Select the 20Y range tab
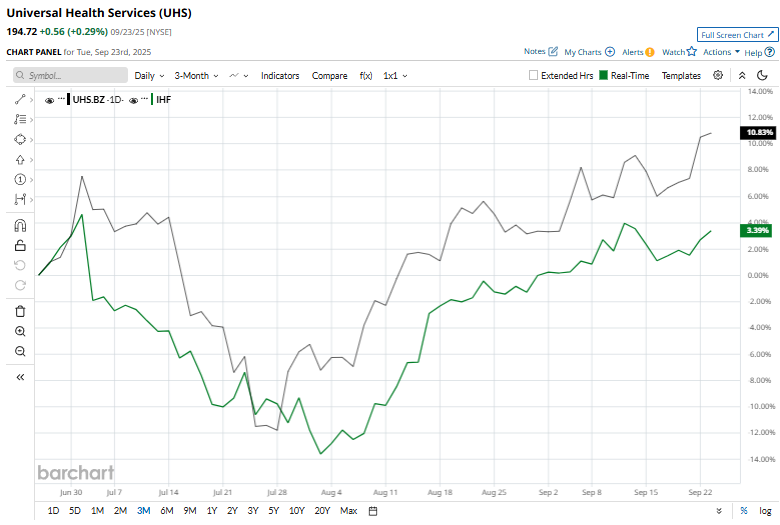The image size is (780, 525). pyautogui.click(x=322, y=511)
